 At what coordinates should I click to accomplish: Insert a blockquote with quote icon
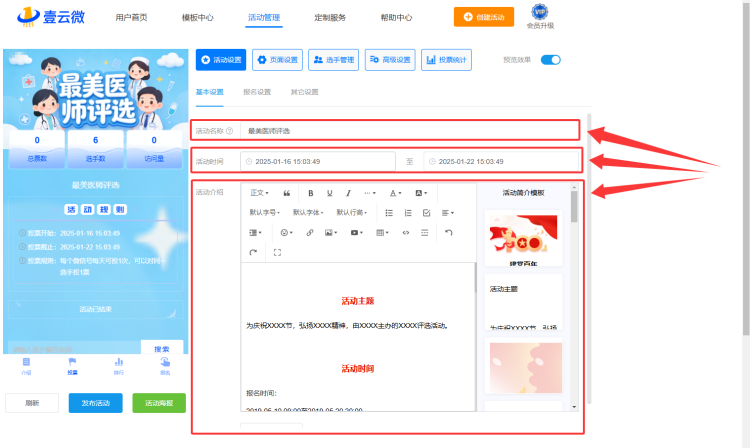click(x=287, y=193)
